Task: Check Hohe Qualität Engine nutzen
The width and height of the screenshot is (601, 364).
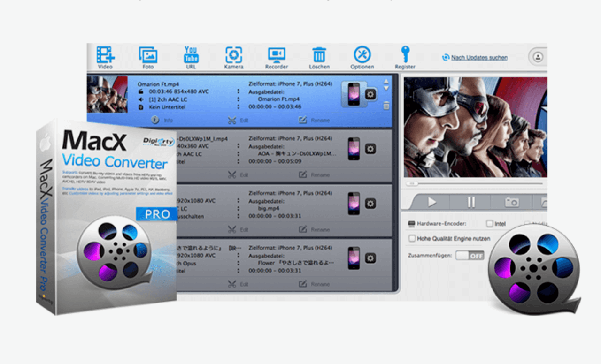Action: click(x=412, y=239)
